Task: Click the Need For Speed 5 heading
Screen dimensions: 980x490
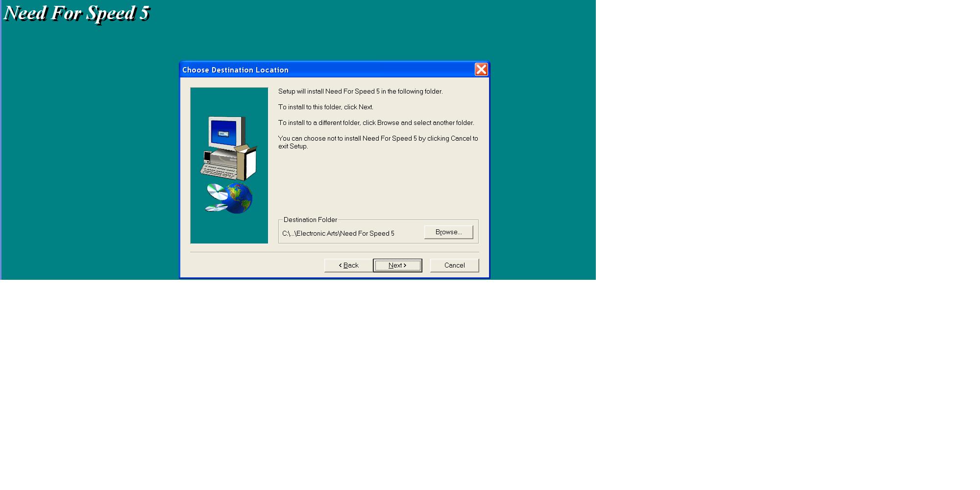Action: click(76, 13)
